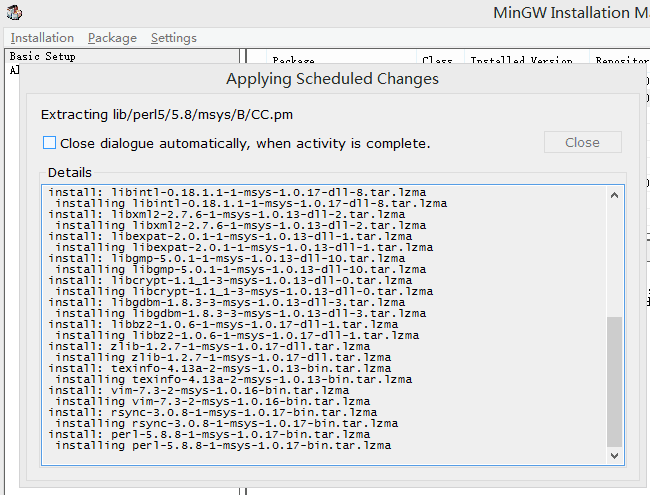
Task: Click line 'install: texinfo-4.13a-2-msys-1.0.13-bin.tar.lzma'
Action: [220, 368]
